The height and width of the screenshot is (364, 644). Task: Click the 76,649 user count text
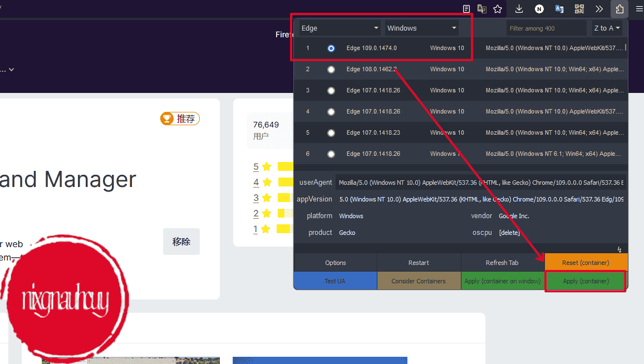[266, 125]
